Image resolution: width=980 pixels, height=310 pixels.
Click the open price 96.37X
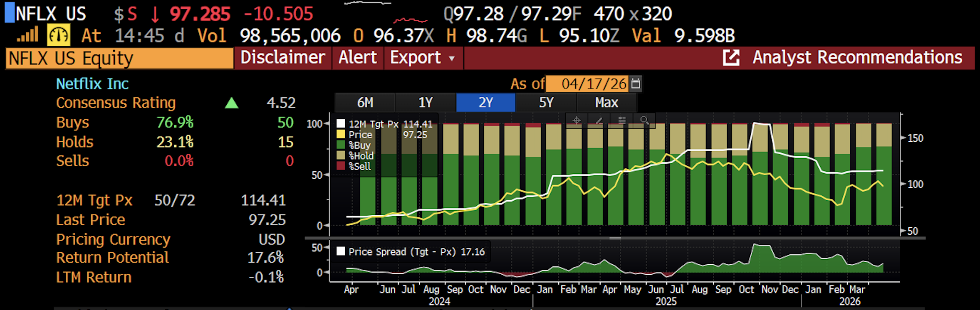403,36
